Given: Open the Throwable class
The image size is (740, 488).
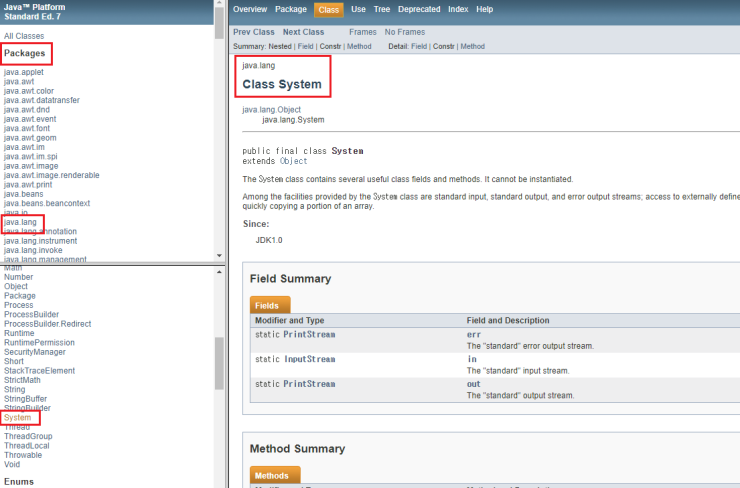Looking at the screenshot, I should point(23,455).
